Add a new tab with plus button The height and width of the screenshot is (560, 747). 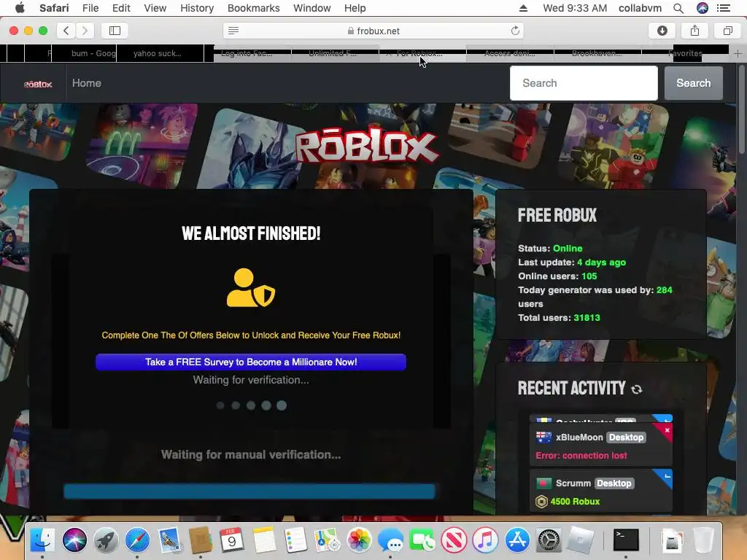pos(738,53)
